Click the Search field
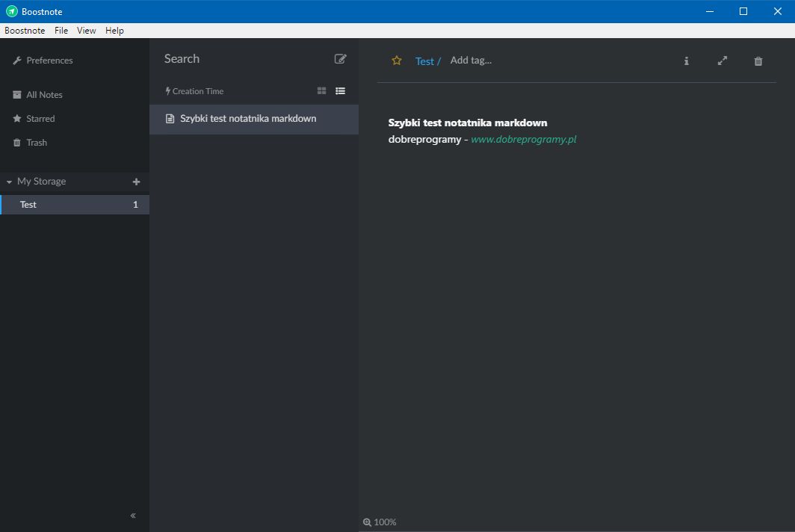The width and height of the screenshot is (795, 532). (244, 59)
